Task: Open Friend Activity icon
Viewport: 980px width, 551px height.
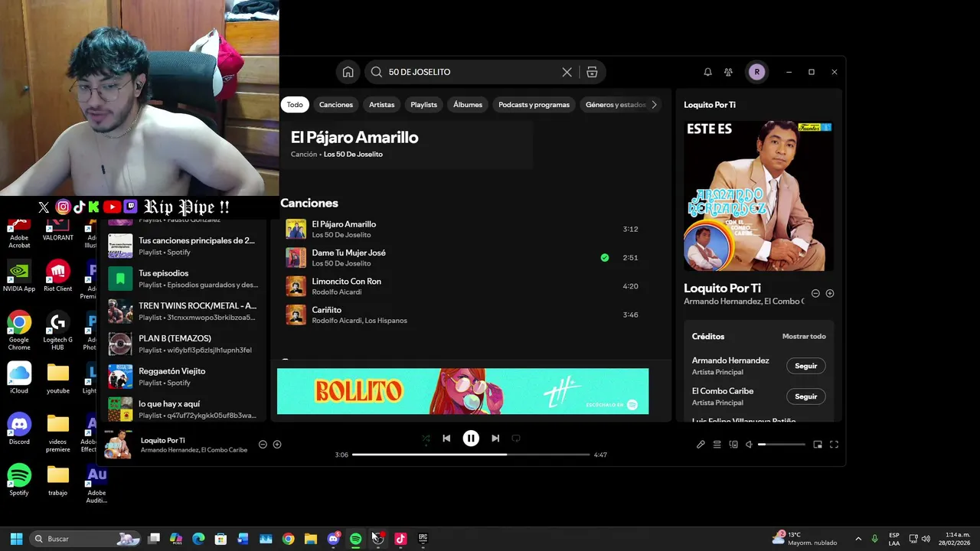Action: coord(728,72)
